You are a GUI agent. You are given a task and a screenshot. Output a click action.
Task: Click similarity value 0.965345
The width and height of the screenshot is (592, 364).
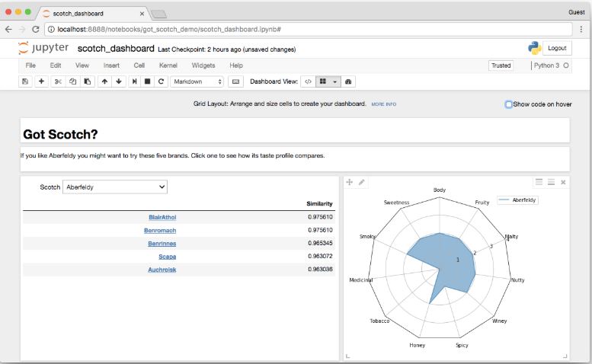click(320, 243)
